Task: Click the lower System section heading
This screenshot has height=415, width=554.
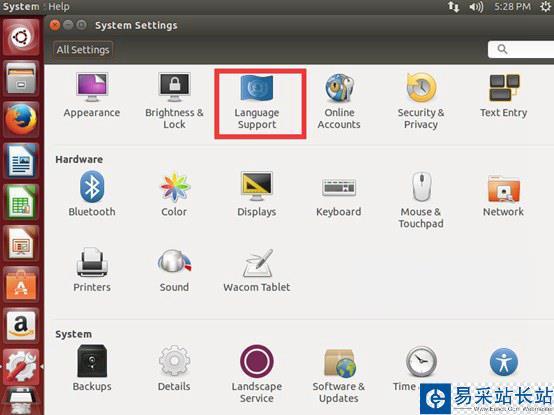Action: (73, 334)
